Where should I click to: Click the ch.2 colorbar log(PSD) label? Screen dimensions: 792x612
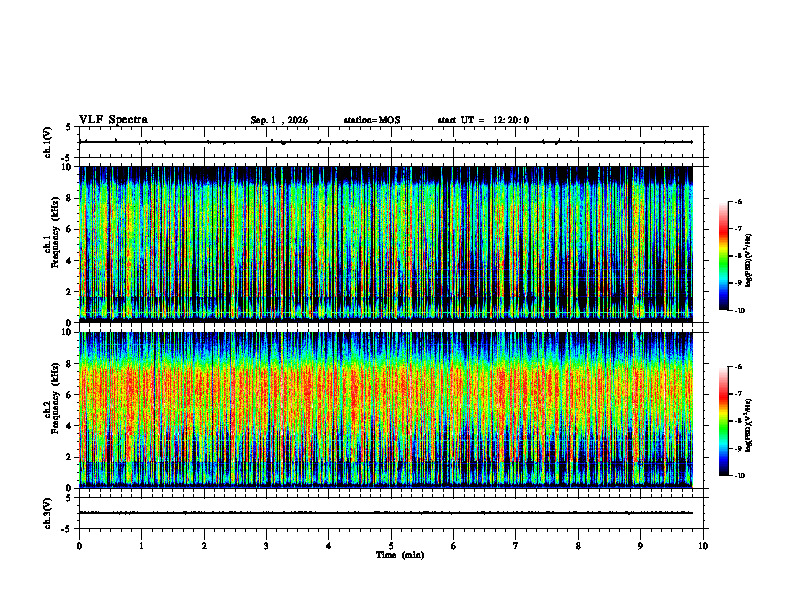[749, 426]
